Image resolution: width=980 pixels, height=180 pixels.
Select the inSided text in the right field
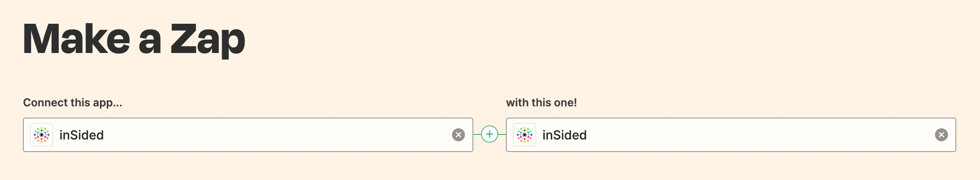[565, 135]
